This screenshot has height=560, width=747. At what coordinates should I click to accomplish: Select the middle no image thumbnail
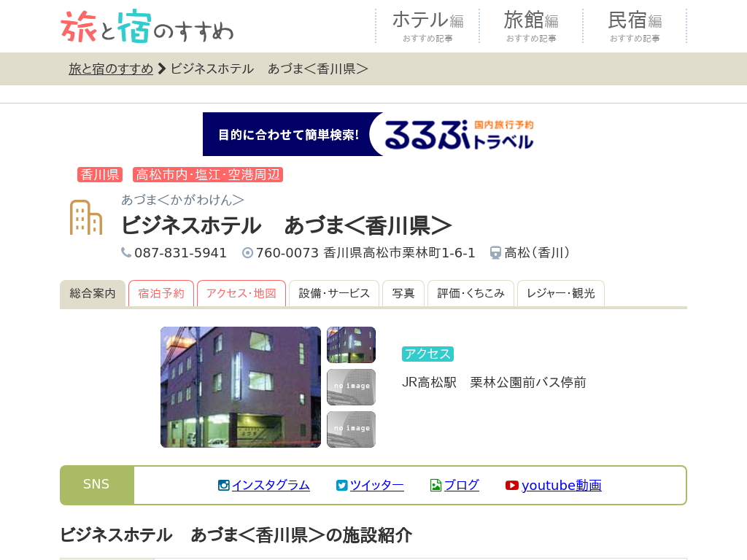(351, 387)
